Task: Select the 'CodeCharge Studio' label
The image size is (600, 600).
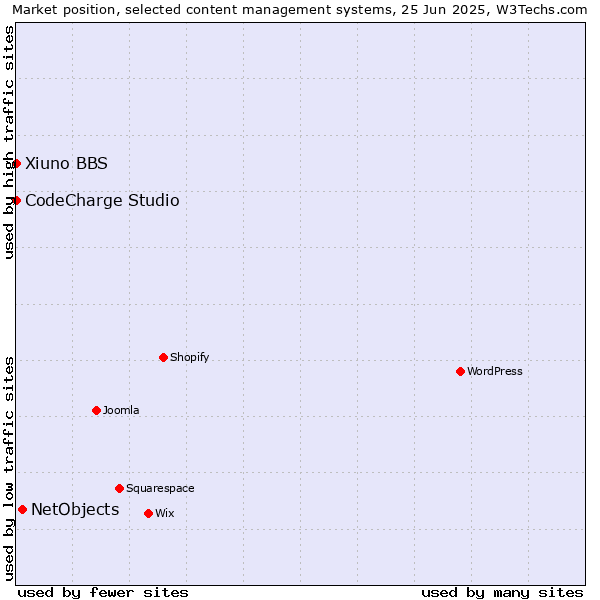Action: [x=103, y=201]
